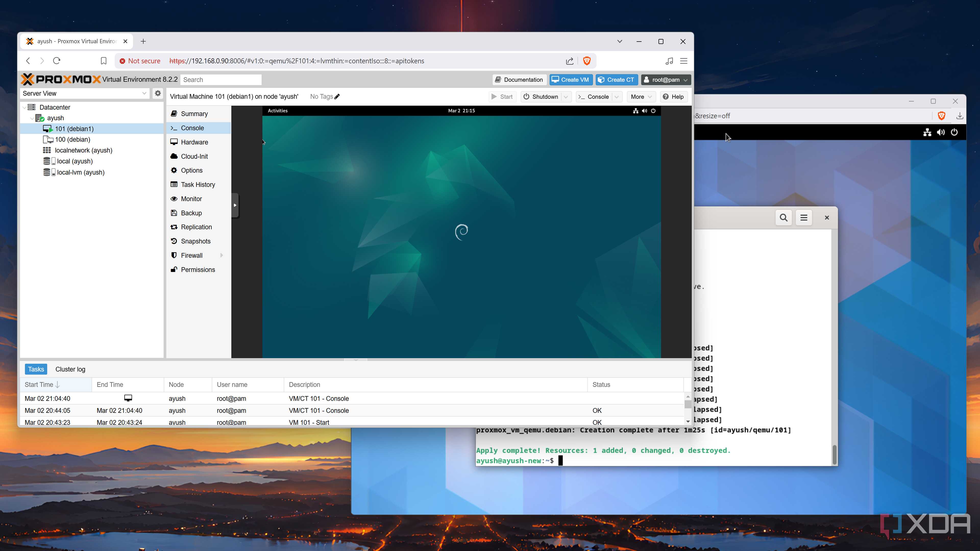Click the terminal search icon in background window
The height and width of the screenshot is (551, 980).
[x=784, y=218]
